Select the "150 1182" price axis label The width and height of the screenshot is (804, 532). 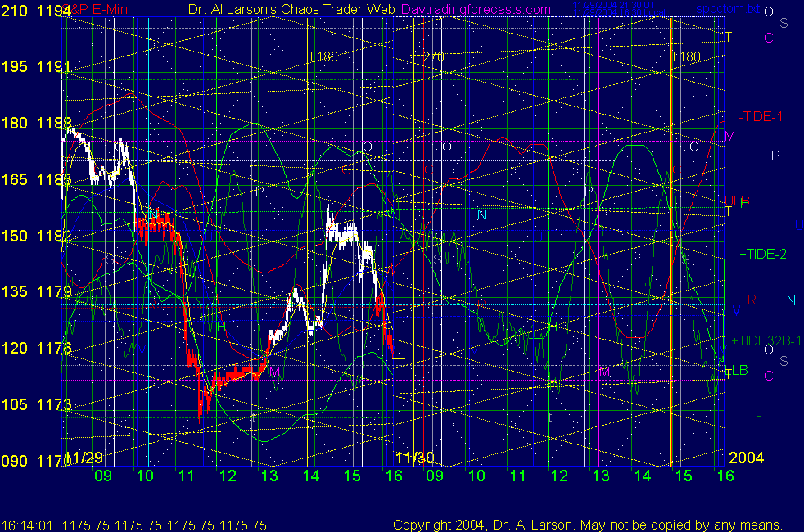point(36,236)
